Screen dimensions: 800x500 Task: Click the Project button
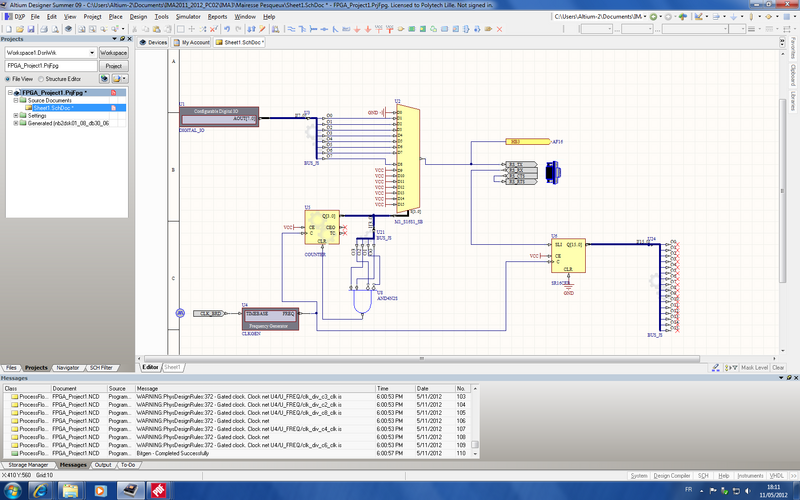tap(113, 65)
